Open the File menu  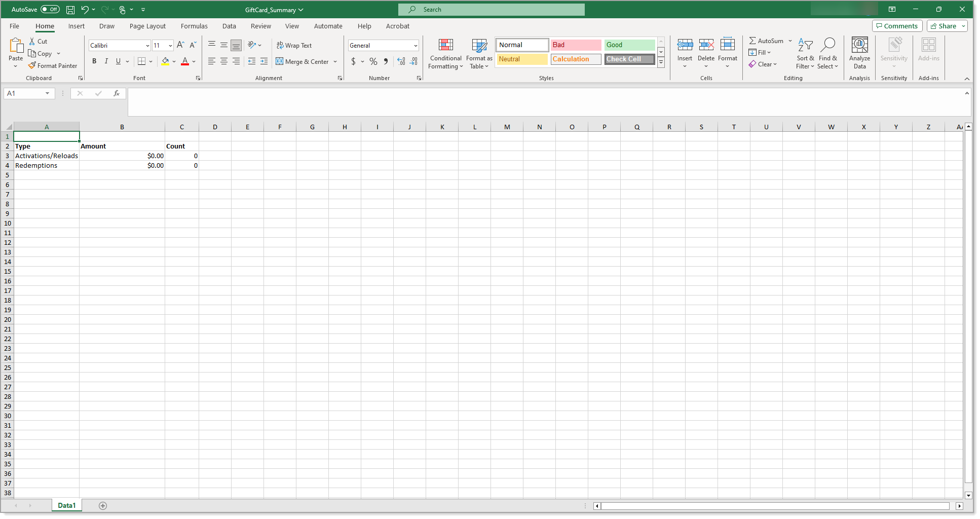tap(14, 26)
